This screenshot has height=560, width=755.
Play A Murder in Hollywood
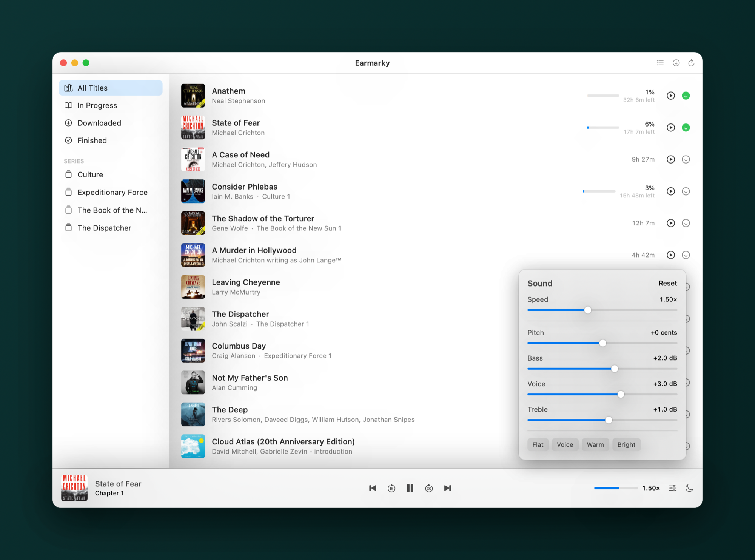[x=671, y=255]
